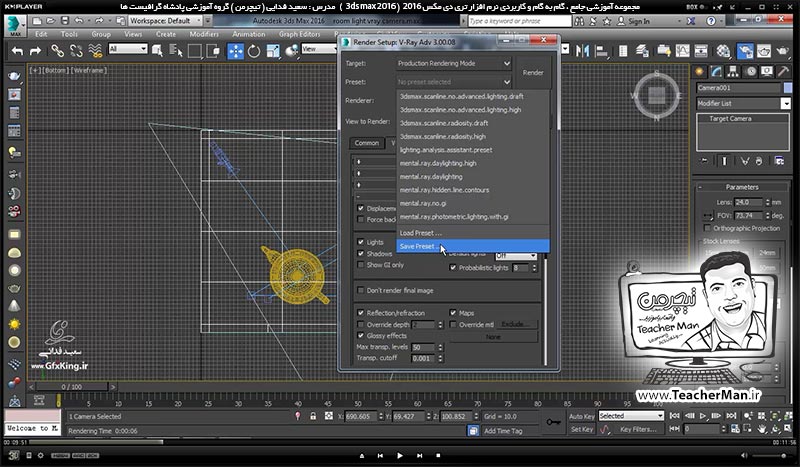The width and height of the screenshot is (800, 467).
Task: Open the Preset dropdown arrow
Action: tap(506, 82)
